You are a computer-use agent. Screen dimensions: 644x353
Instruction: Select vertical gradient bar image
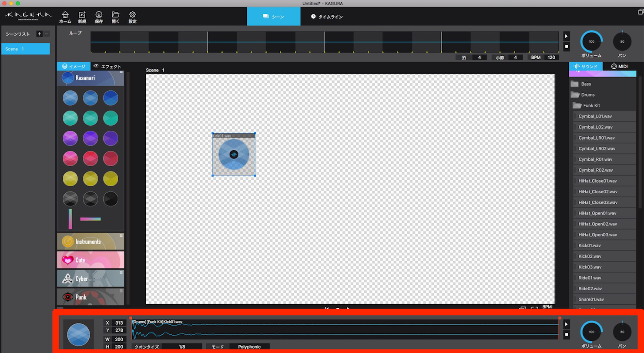click(x=70, y=219)
